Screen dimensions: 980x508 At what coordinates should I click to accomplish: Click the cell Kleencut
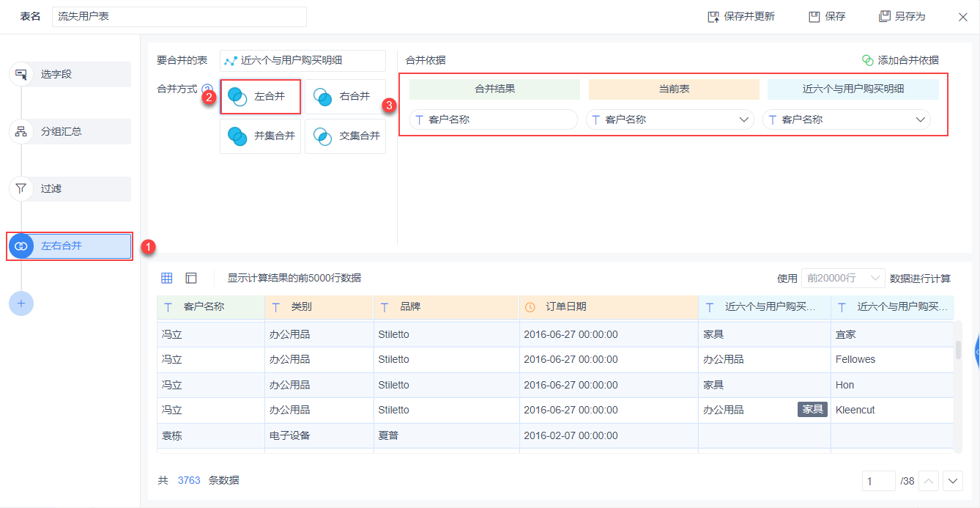(892, 410)
